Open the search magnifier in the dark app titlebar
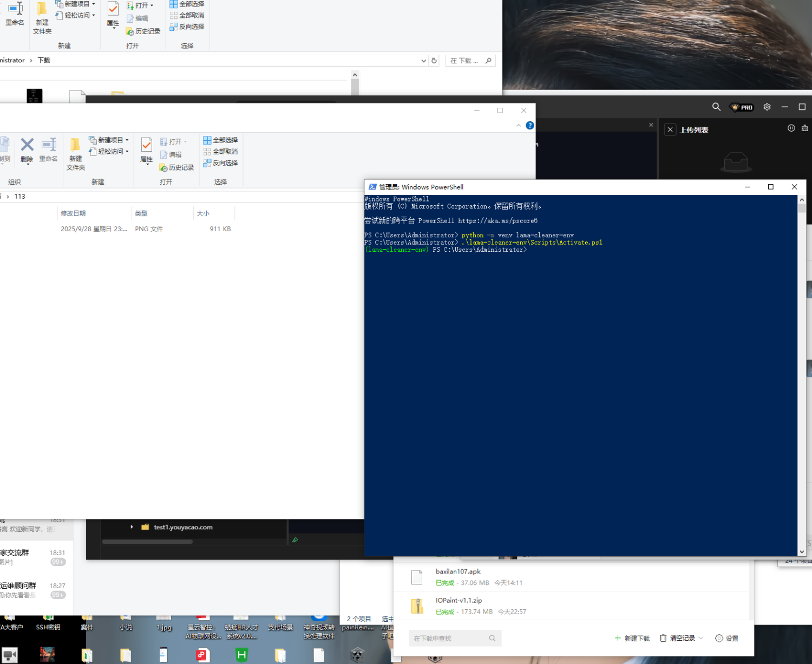 tap(716, 107)
